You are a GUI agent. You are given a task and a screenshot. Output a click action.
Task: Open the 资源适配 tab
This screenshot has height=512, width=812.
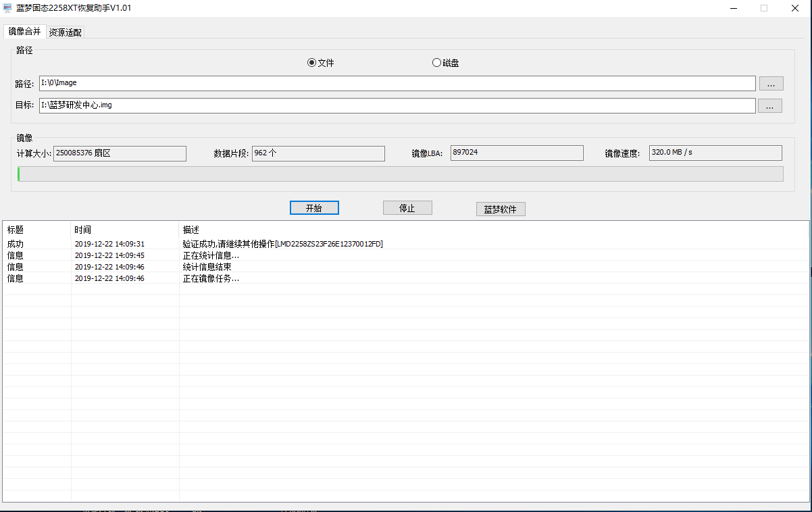click(x=66, y=32)
